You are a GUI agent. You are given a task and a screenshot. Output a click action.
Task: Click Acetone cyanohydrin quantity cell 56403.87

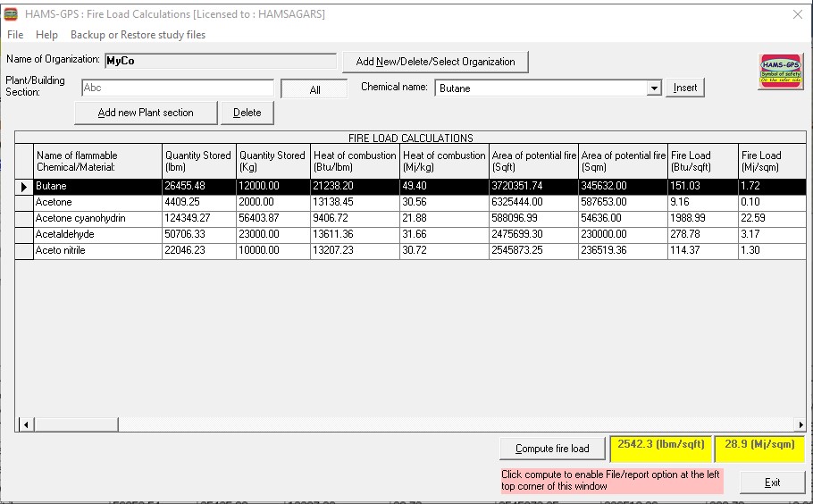273,218
